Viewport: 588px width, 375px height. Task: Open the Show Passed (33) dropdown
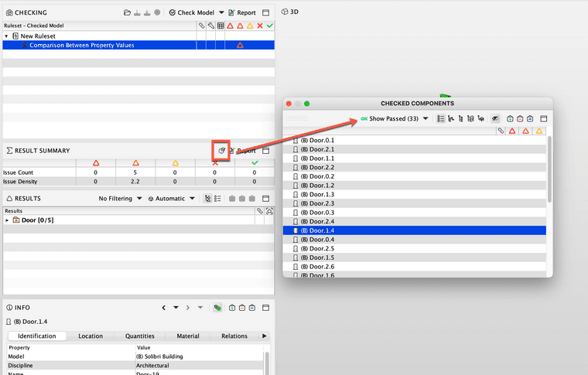pyautogui.click(x=395, y=119)
